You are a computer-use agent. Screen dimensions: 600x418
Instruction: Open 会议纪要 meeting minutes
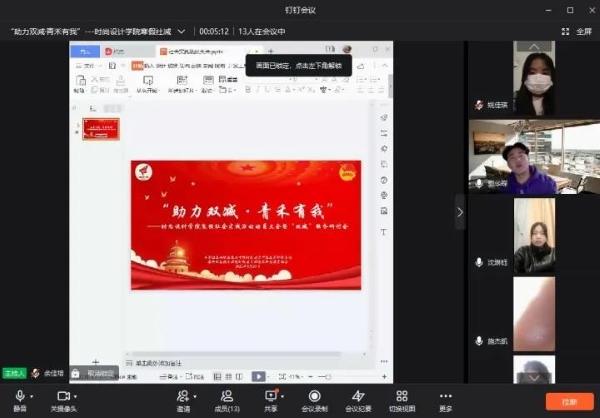pos(358,397)
